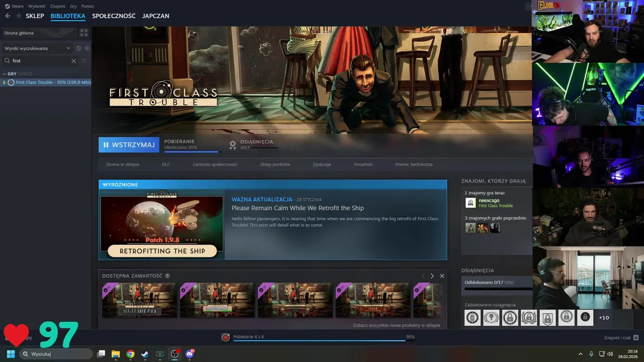Go forward with the right navigation arrow
644x362 pixels.
18,16
